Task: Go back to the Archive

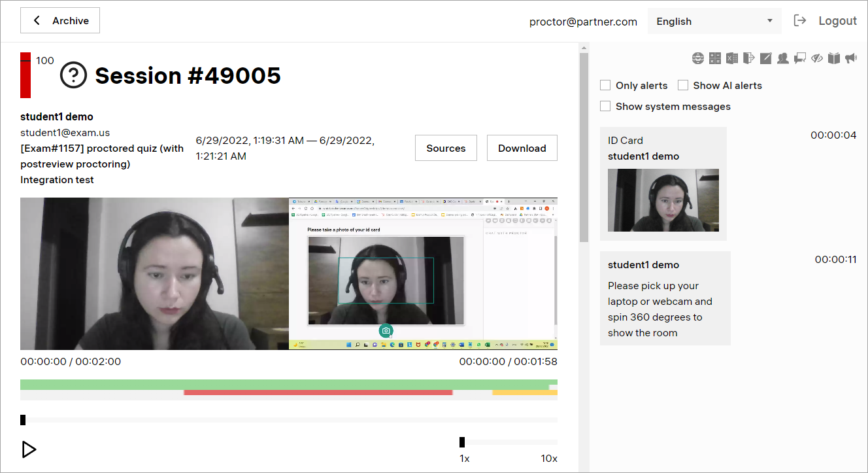Action: point(60,21)
